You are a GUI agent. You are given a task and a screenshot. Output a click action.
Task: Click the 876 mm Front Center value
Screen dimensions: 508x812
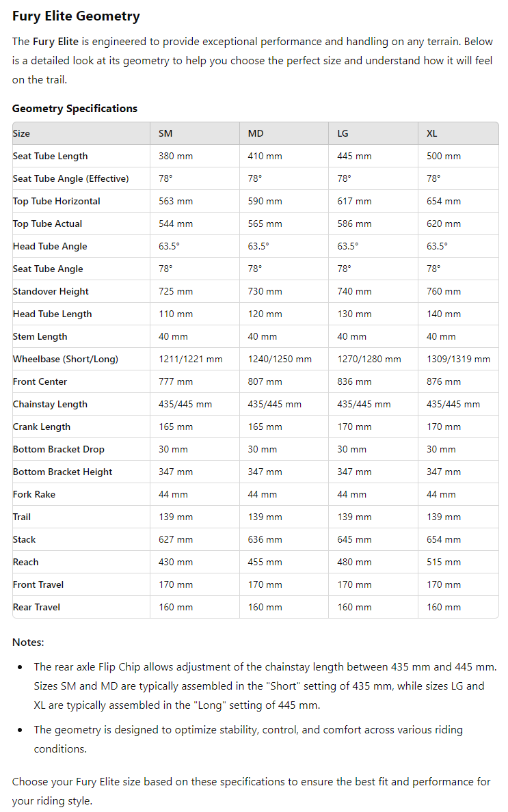(444, 381)
